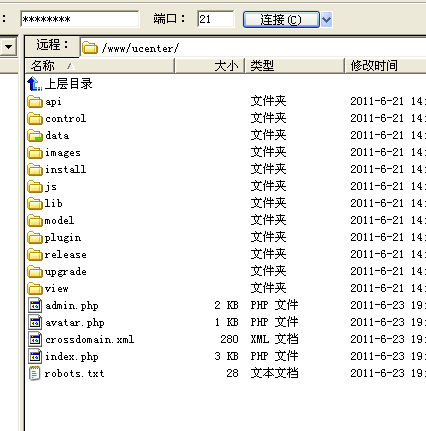The image size is (426, 431).
Task: Sort by the 修改时间 column header
Action: point(385,66)
